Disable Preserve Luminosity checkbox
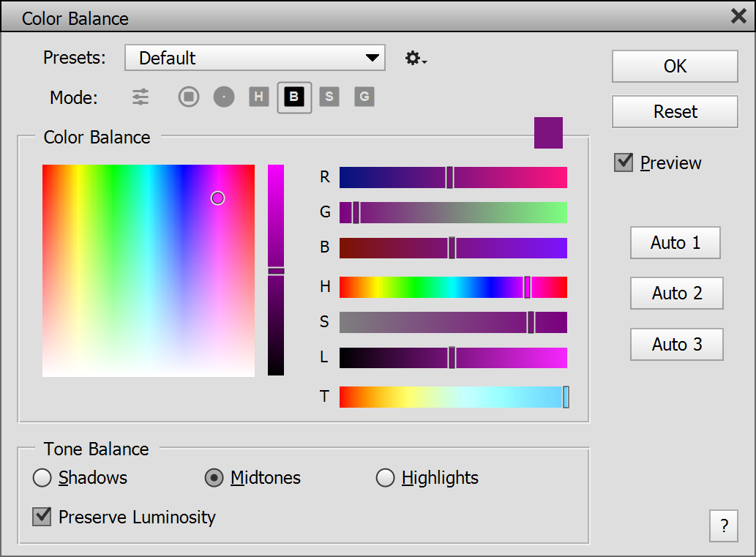756x557 pixels. click(x=42, y=517)
